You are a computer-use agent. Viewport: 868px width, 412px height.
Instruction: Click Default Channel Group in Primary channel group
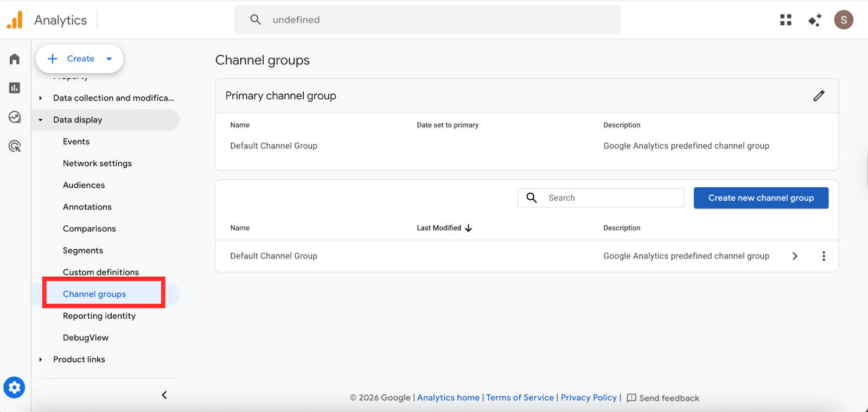tap(273, 146)
